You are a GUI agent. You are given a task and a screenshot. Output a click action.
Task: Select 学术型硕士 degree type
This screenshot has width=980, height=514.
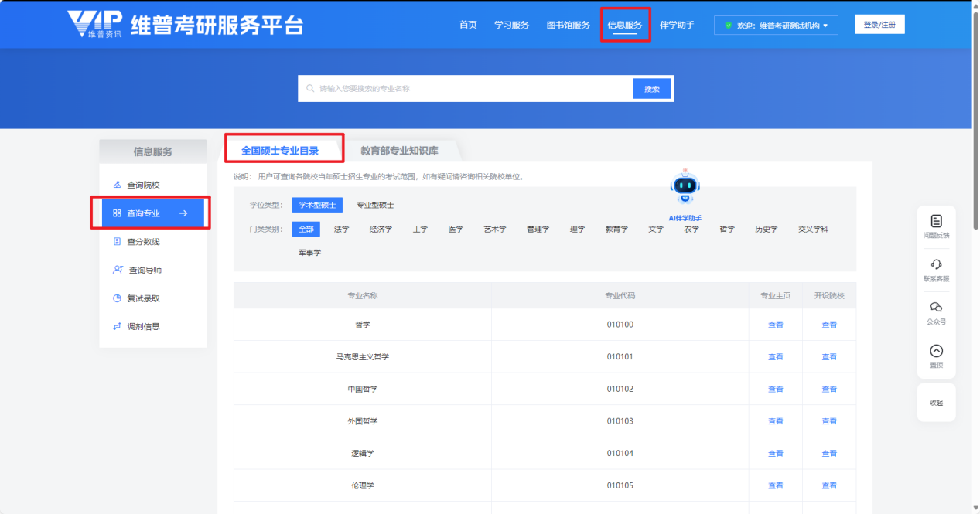point(317,206)
